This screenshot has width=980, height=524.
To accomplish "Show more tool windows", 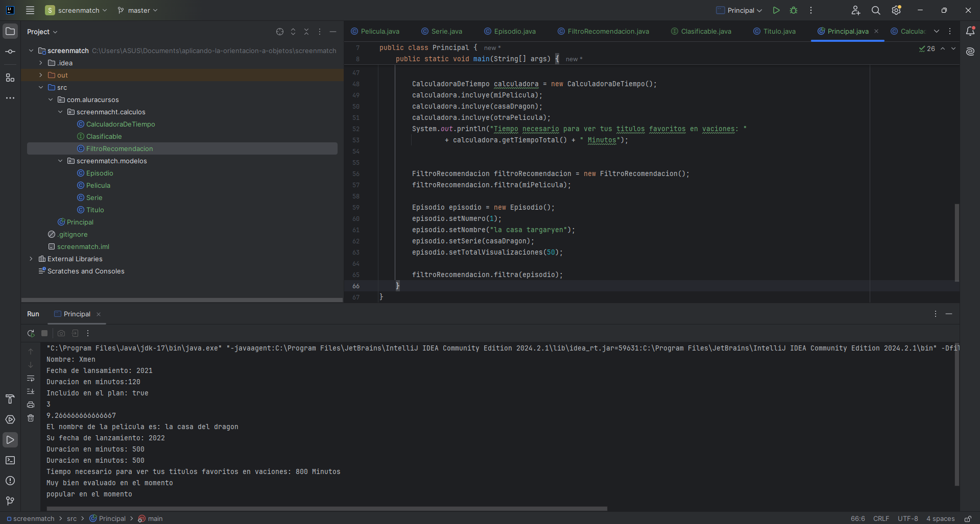I will (x=10, y=98).
